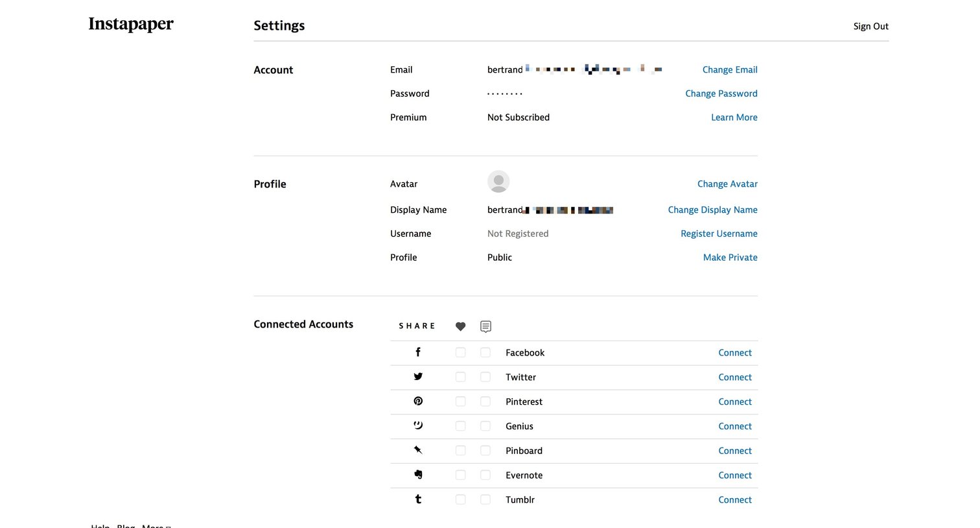Connect the Genius account
Image resolution: width=980 pixels, height=528 pixels.
(735, 426)
